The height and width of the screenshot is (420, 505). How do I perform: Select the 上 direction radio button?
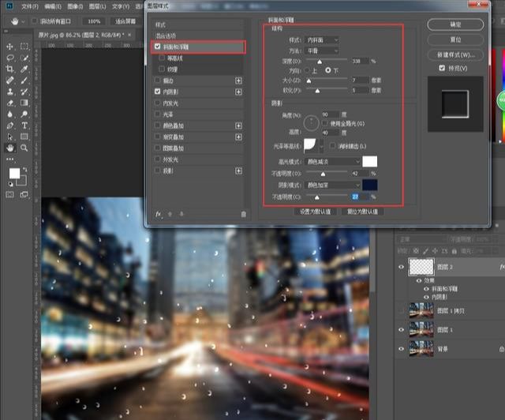coord(307,70)
